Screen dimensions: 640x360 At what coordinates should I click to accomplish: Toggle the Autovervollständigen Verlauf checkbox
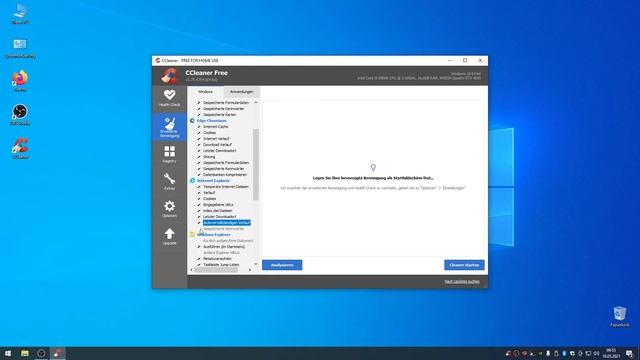click(x=199, y=223)
